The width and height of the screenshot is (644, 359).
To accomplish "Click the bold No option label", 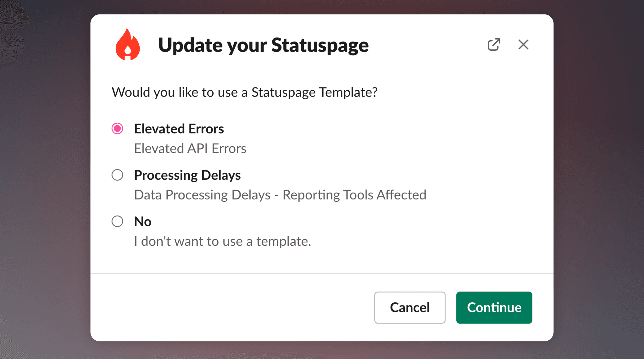I will tap(143, 222).
